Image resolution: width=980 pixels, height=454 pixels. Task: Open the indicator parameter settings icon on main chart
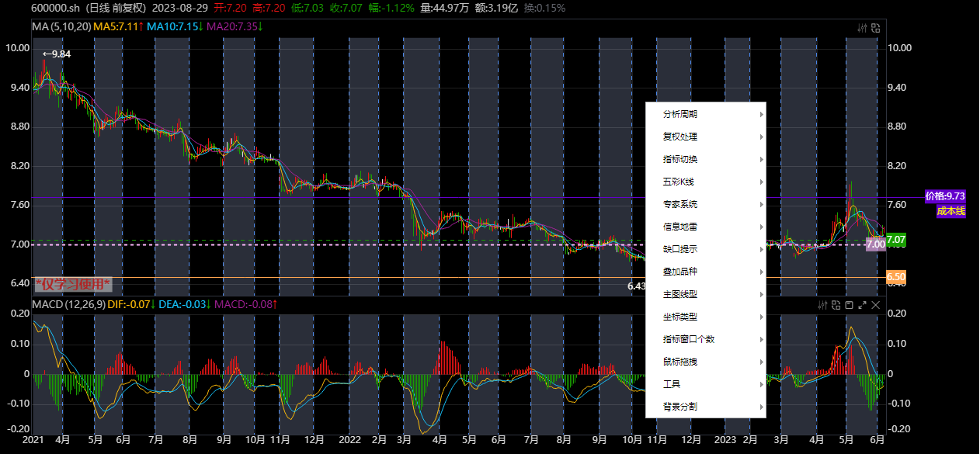862,28
